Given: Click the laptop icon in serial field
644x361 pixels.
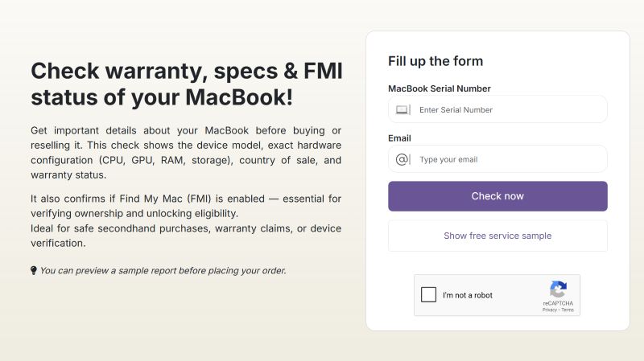Looking at the screenshot, I should click(402, 109).
